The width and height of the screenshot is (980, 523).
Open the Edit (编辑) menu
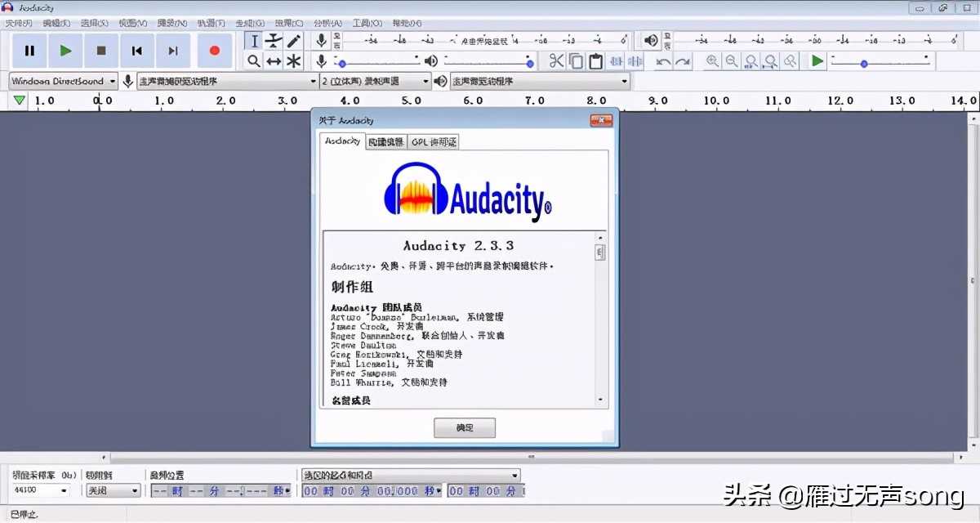tap(56, 23)
